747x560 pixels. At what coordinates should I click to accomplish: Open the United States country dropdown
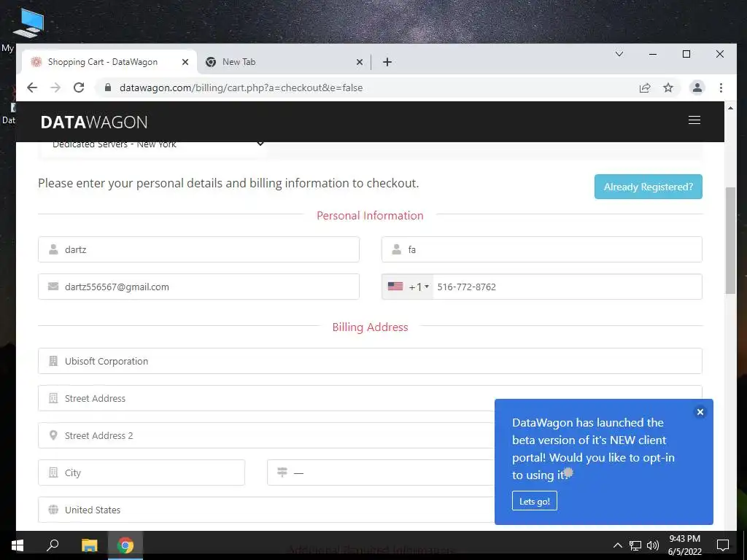(x=266, y=510)
